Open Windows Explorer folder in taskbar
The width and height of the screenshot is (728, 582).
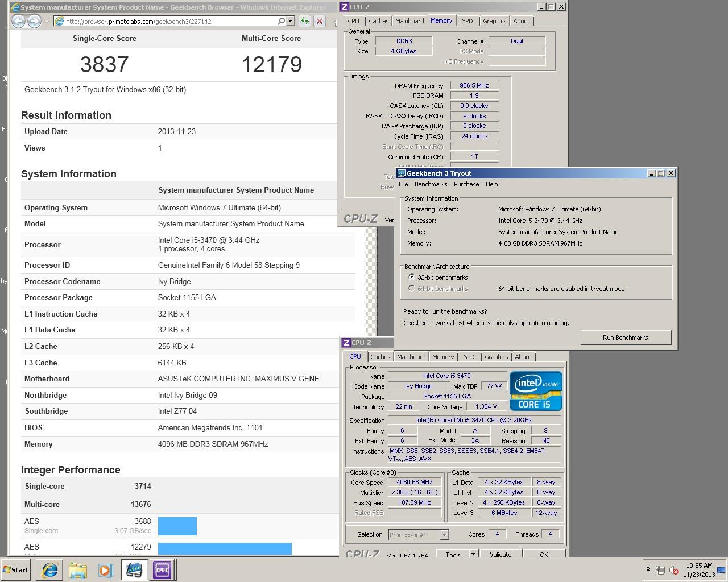pyautogui.click(x=78, y=570)
